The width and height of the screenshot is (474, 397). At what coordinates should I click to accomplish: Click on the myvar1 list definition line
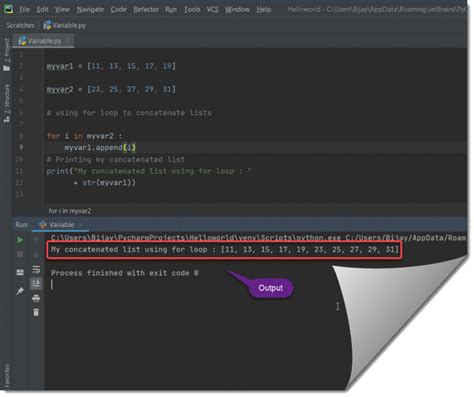coord(111,66)
